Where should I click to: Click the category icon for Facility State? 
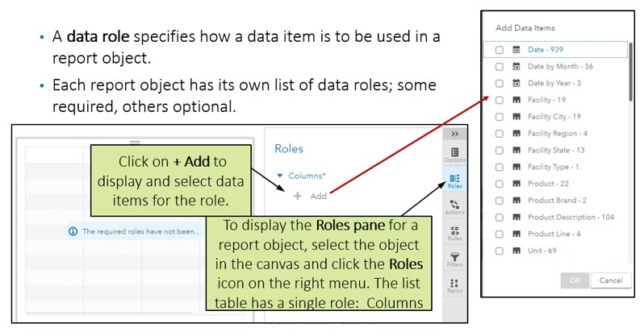516,151
